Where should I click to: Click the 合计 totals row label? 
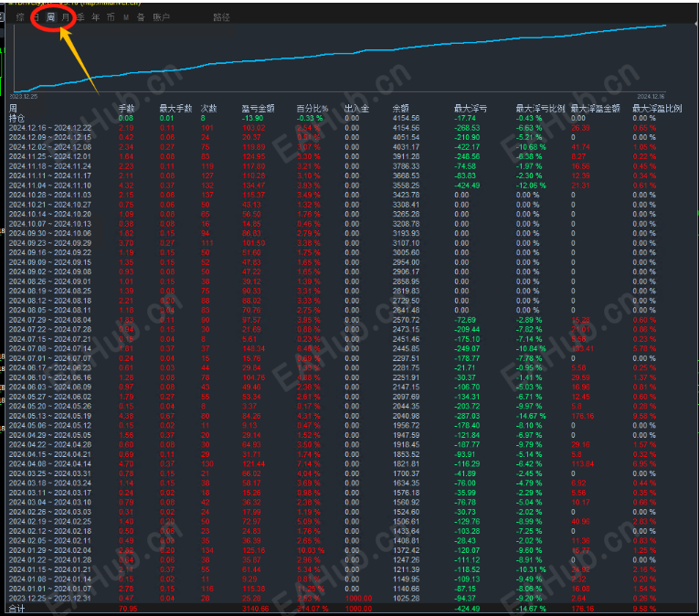[16, 609]
